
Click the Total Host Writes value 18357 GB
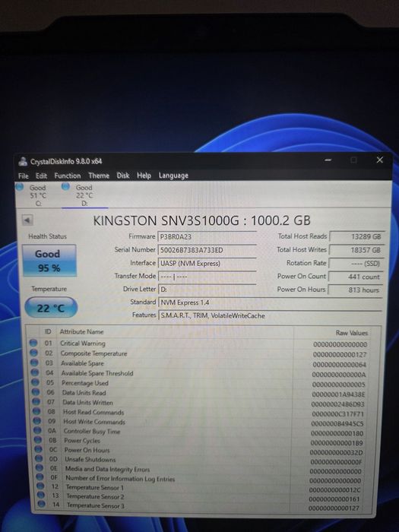click(x=356, y=250)
